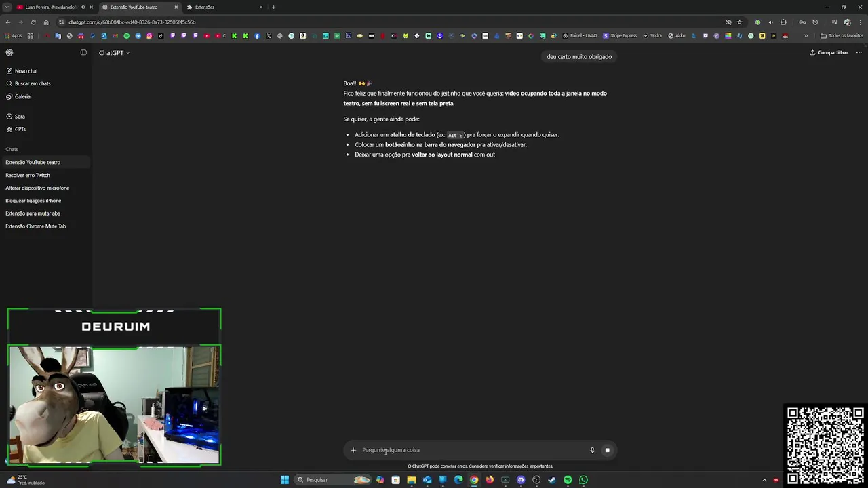Open Spotify from the taskbar
868x488 pixels.
(x=568, y=480)
